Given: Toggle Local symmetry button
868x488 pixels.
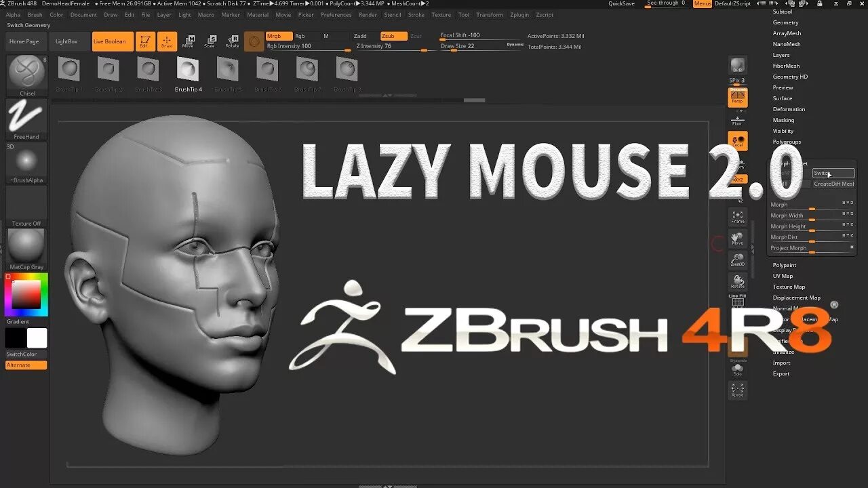Looking at the screenshot, I should [x=738, y=141].
